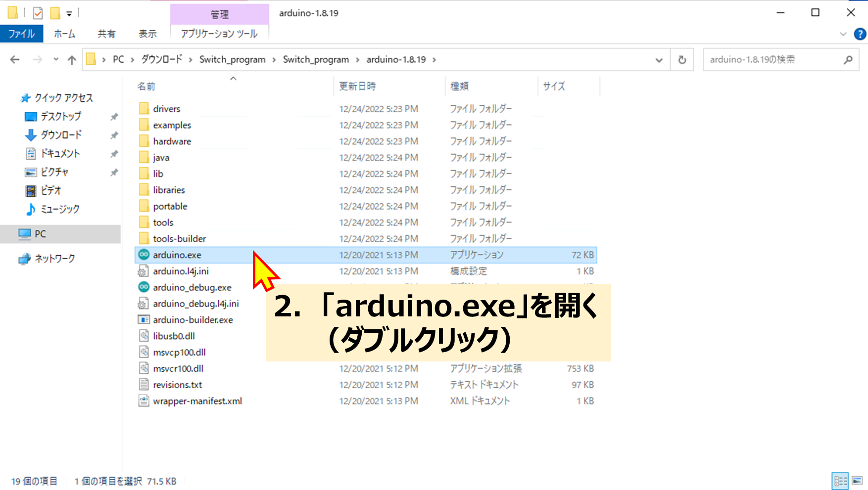This screenshot has width=868, height=490.
Task: Select the hardware folder icon
Action: pos(144,141)
